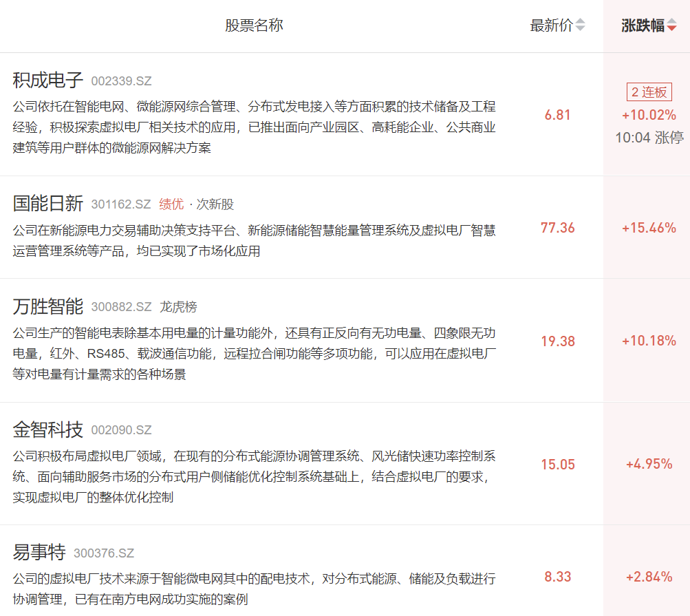Click the 2 连板 badge

[x=649, y=92]
